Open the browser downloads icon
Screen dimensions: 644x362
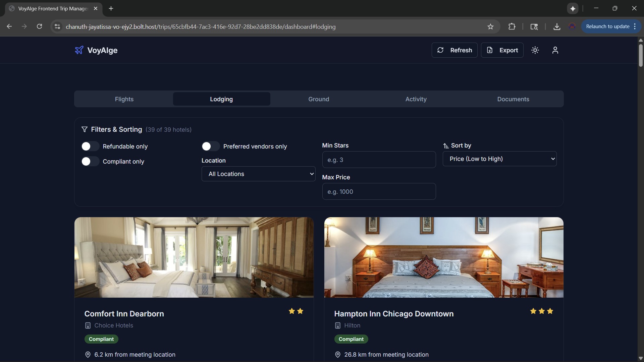click(x=557, y=27)
